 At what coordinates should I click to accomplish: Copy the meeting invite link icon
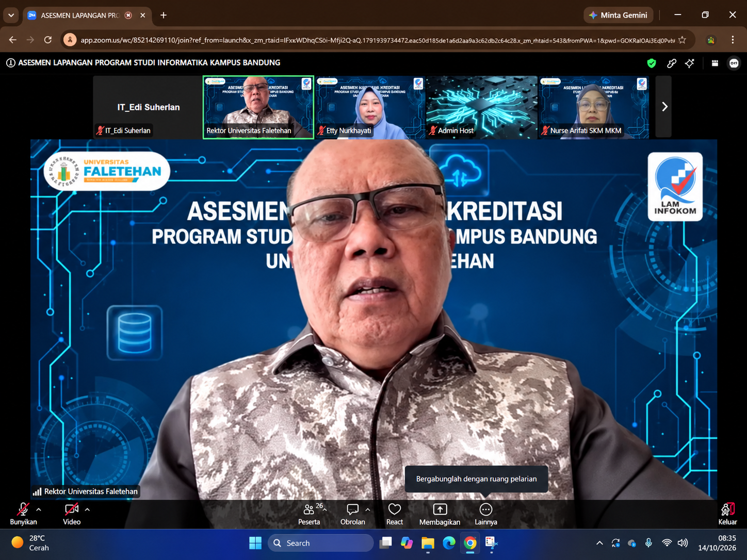671,63
